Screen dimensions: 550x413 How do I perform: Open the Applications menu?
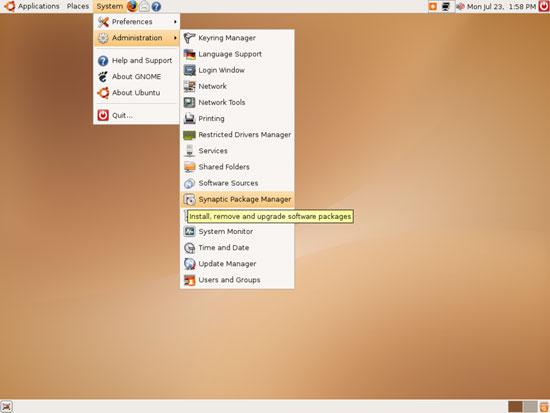pos(39,6)
